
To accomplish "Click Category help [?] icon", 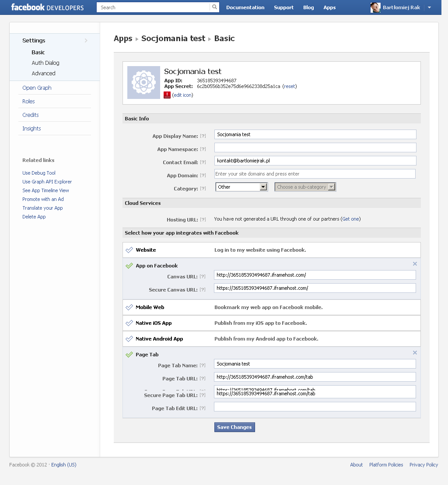I will click(x=203, y=188).
